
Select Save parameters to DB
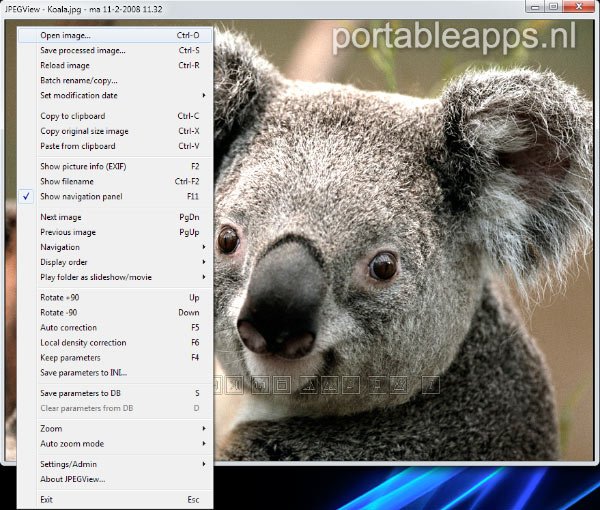[115, 393]
